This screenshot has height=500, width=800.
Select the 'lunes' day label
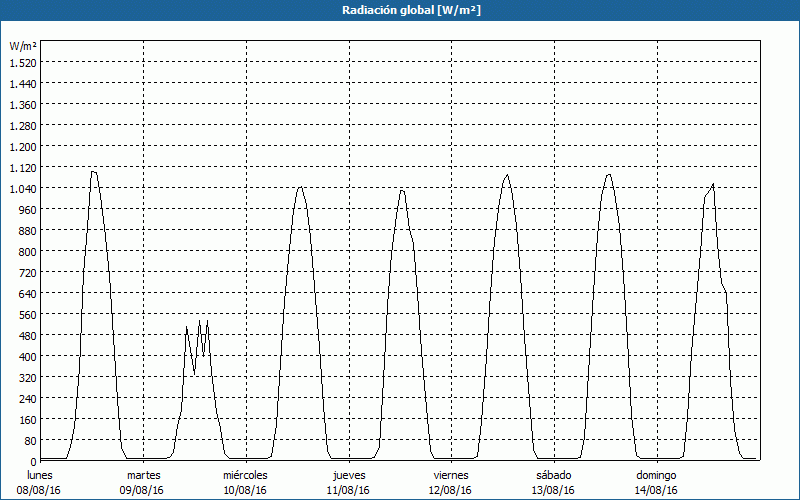pos(40,475)
